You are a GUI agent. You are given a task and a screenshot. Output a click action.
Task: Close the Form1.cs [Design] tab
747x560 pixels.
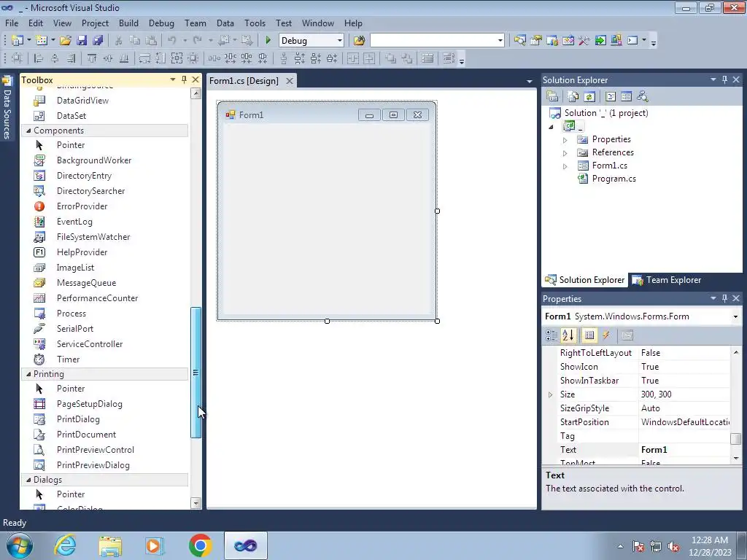click(289, 81)
